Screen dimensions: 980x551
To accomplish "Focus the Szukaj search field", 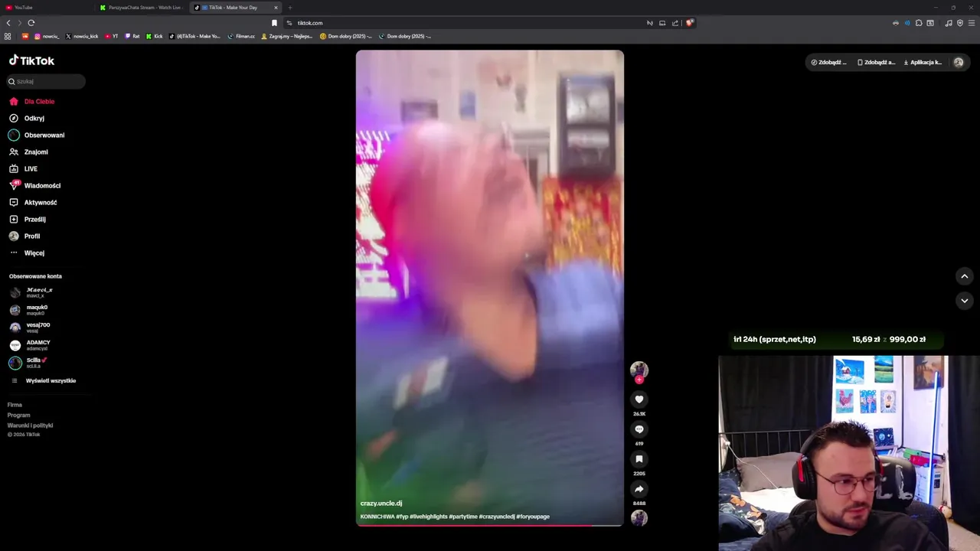I will (47, 81).
